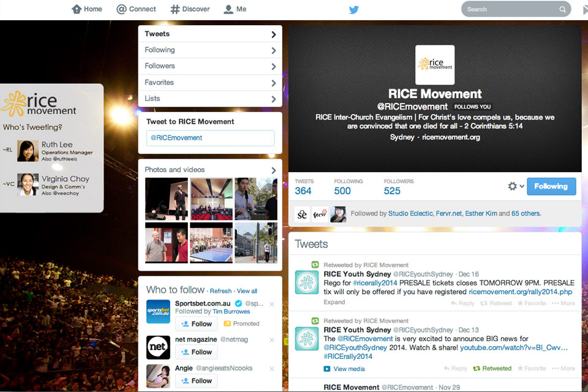Follow Sportsbet.com.au

[x=196, y=324]
